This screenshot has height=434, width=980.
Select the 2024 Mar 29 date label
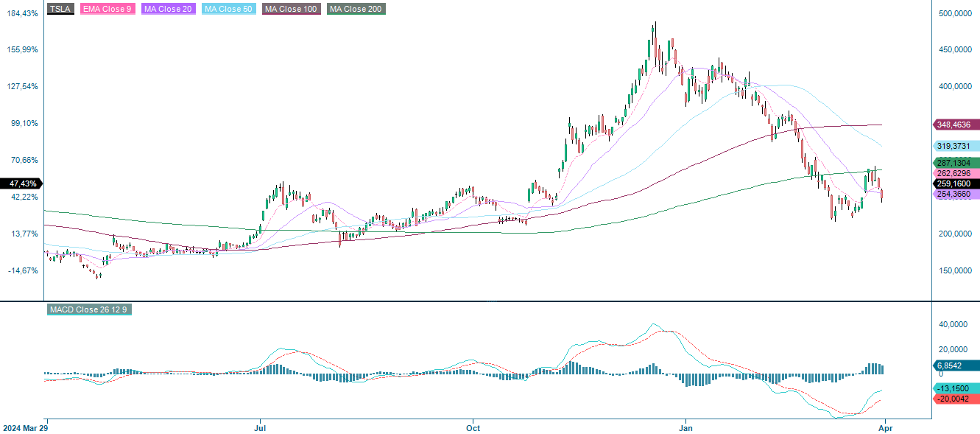pyautogui.click(x=25, y=427)
